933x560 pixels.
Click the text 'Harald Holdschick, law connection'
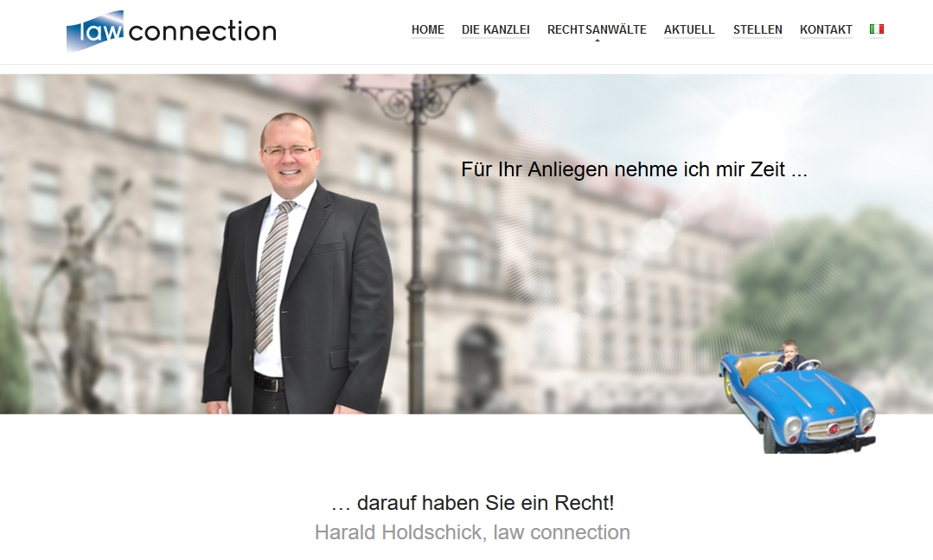[472, 532]
